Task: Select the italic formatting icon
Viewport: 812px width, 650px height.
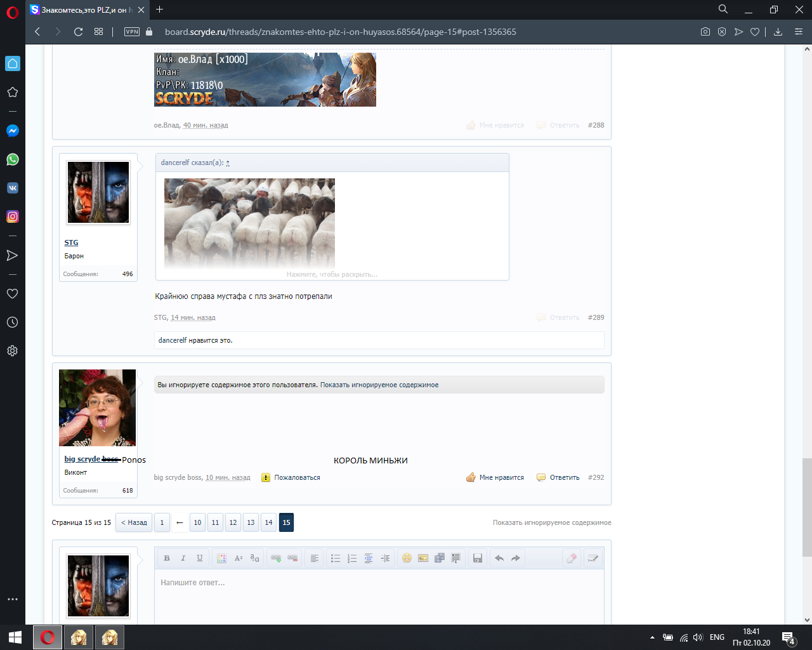Action: [183, 558]
